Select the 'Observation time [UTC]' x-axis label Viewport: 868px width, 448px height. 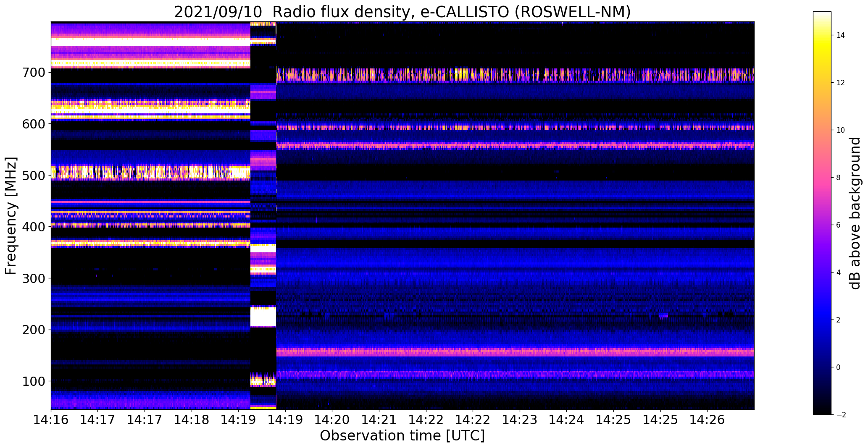coord(402,435)
